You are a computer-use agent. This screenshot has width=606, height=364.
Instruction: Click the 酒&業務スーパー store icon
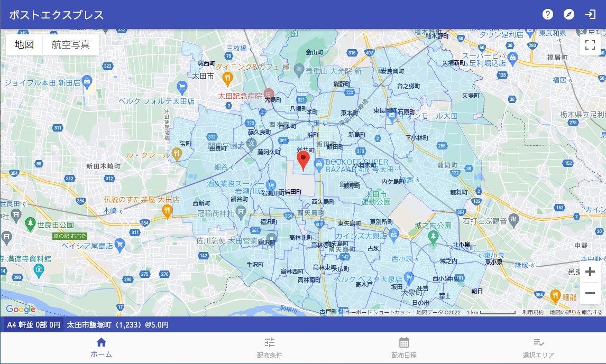point(271,185)
